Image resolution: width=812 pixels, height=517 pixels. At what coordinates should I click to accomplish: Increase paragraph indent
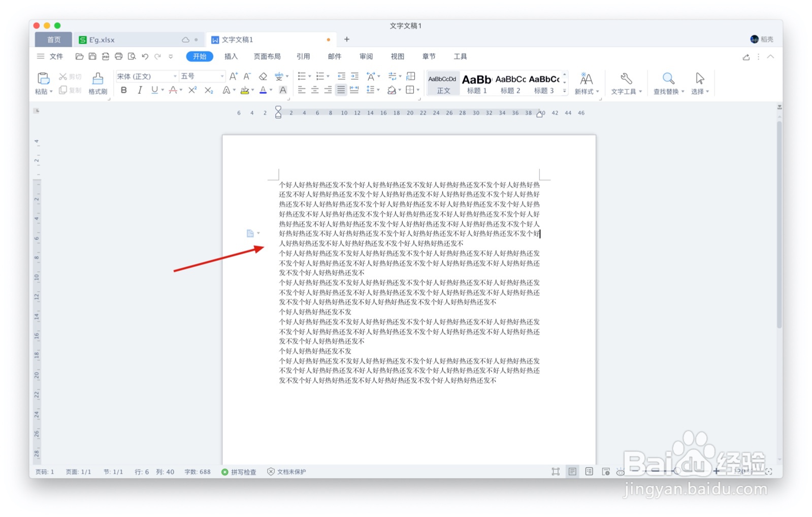[x=354, y=76]
